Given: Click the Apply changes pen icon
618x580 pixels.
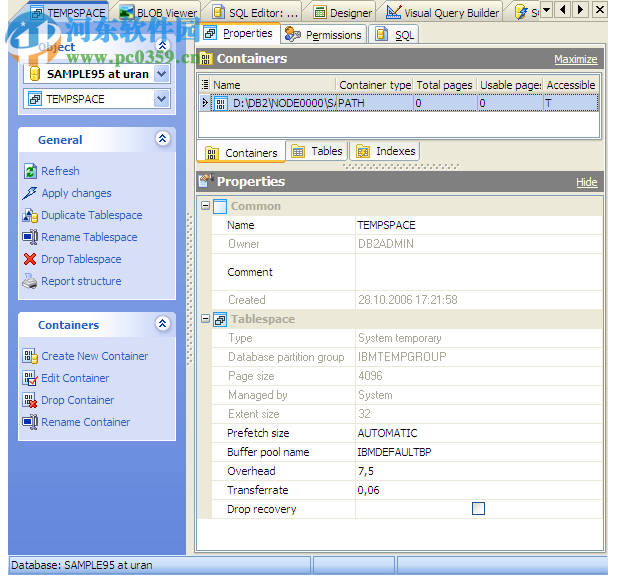Looking at the screenshot, I should (x=30, y=193).
